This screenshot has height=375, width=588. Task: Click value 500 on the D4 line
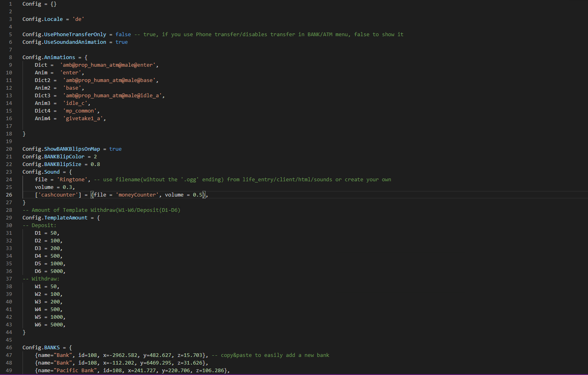click(x=55, y=256)
